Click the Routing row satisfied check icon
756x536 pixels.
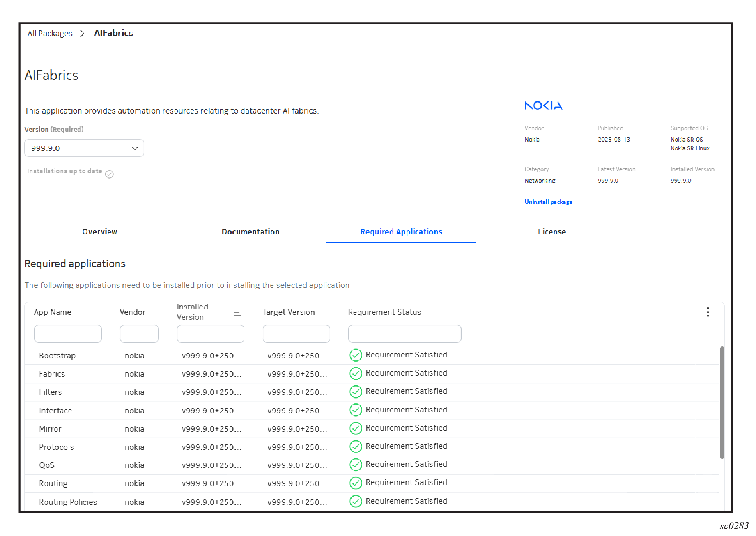pyautogui.click(x=356, y=483)
